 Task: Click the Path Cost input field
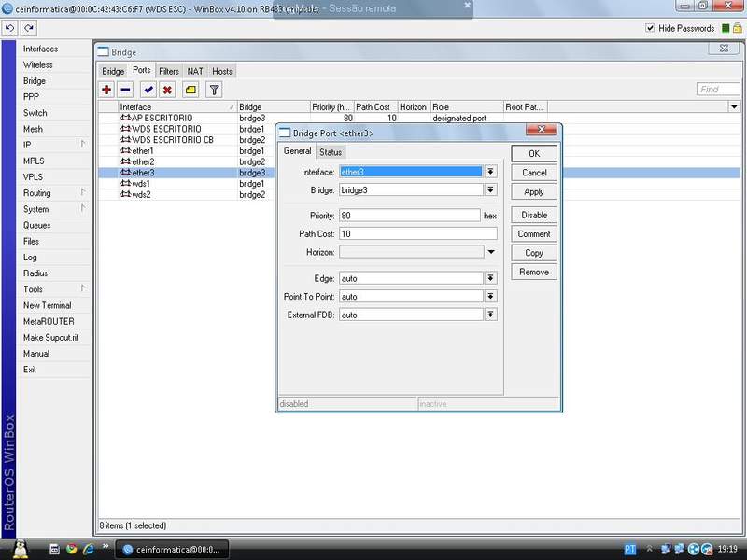tap(417, 233)
